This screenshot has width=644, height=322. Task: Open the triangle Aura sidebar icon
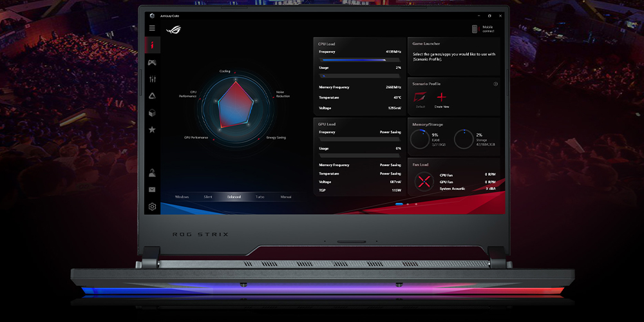(152, 96)
